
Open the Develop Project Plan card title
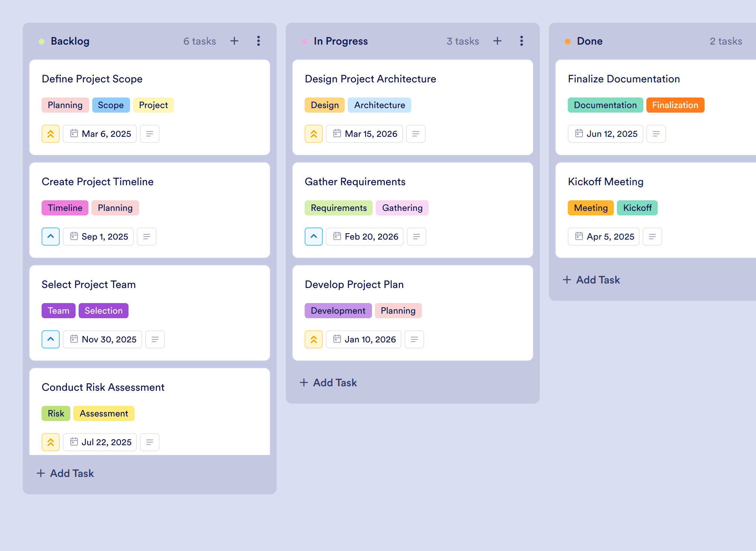point(354,284)
